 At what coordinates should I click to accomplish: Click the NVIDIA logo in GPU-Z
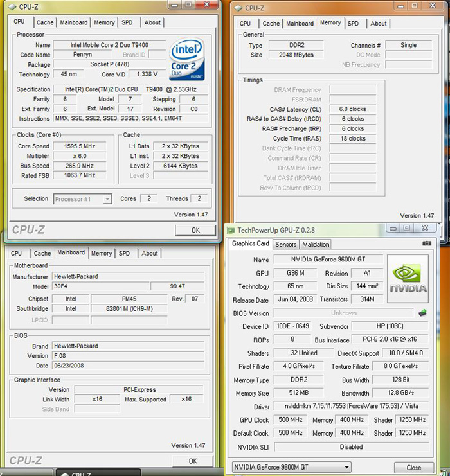click(x=408, y=279)
